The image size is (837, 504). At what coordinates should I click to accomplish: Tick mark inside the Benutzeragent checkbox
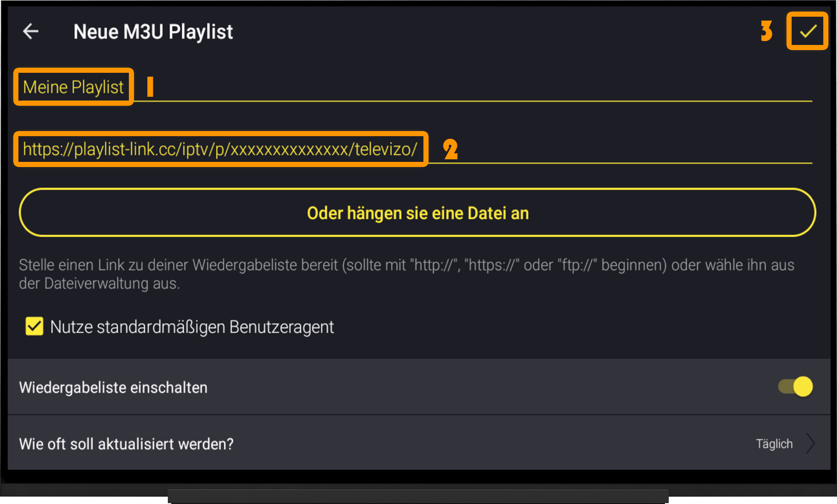point(34,326)
